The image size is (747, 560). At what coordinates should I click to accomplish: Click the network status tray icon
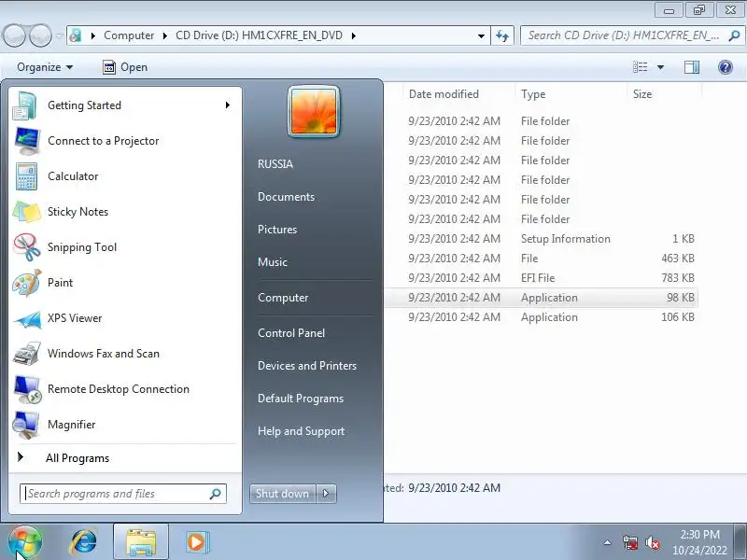coord(630,542)
